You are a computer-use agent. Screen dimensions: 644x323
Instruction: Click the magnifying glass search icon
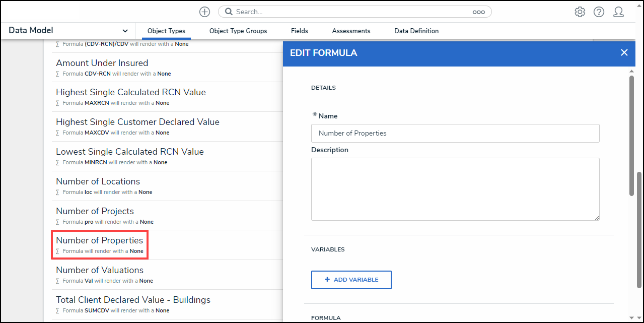point(229,12)
